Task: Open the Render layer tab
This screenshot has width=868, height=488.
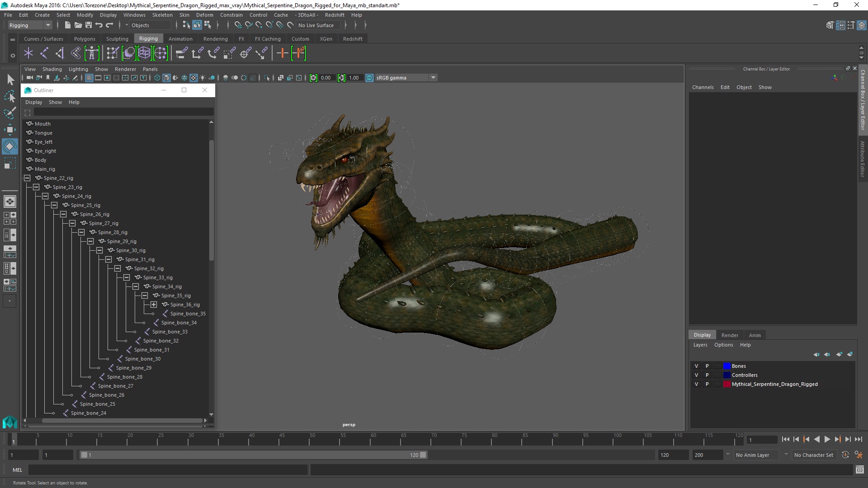Action: [x=730, y=335]
